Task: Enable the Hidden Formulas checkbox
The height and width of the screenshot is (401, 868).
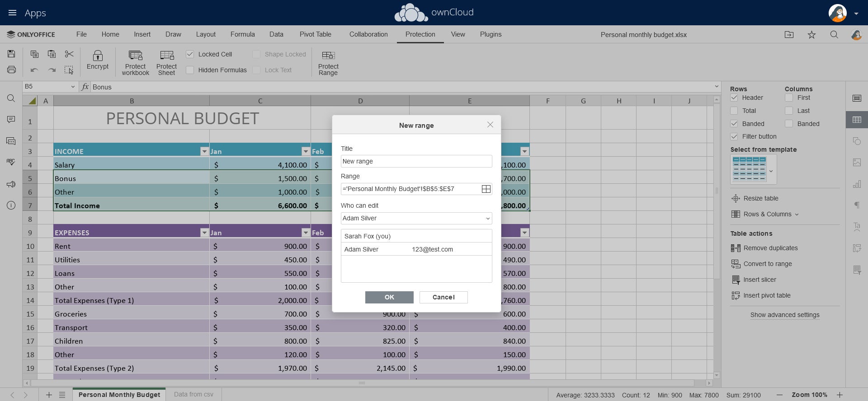Action: (x=190, y=70)
